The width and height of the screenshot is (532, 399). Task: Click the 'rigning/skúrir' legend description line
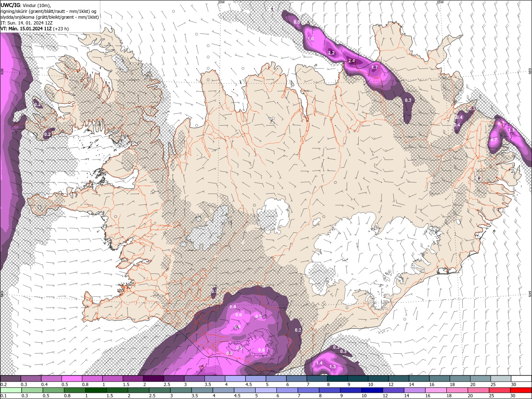[x=49, y=11]
